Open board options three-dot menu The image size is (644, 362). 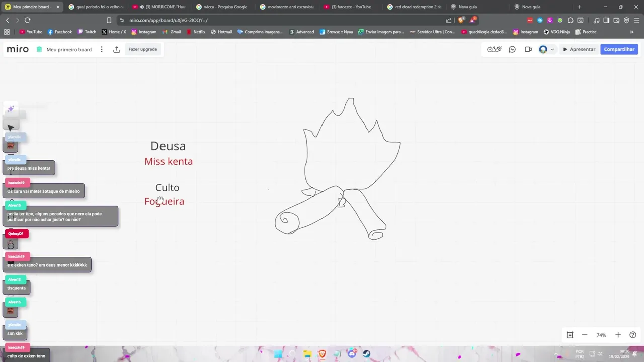tap(102, 49)
